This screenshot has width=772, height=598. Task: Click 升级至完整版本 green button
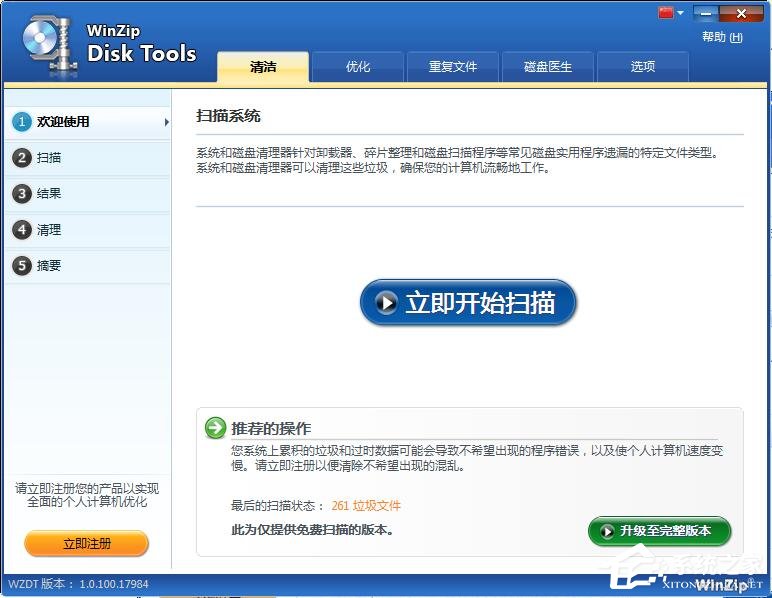[659, 531]
